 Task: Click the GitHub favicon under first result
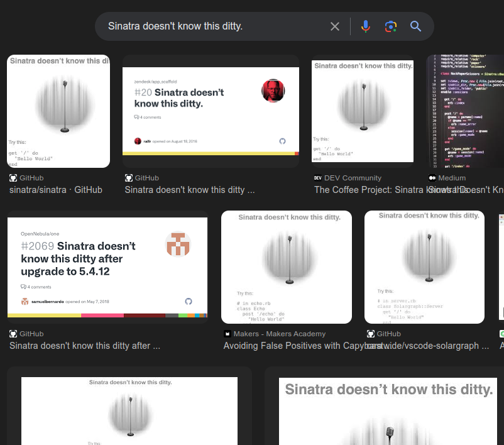[x=13, y=178]
